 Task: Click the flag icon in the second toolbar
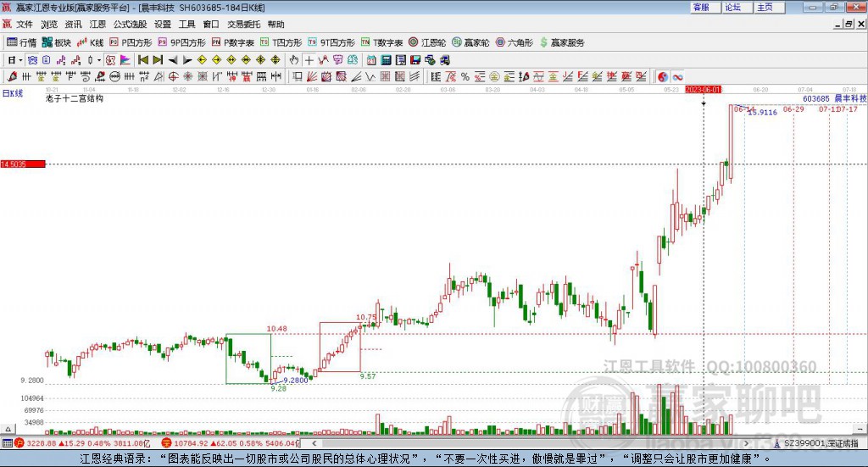tap(125, 60)
